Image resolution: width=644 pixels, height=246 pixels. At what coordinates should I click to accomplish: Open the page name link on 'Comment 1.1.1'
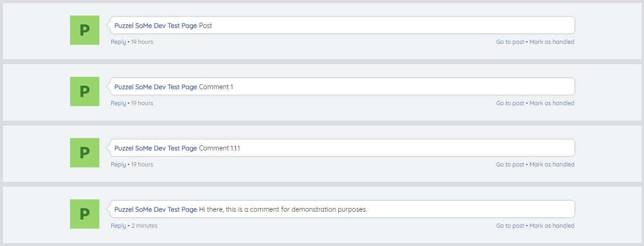(156, 148)
